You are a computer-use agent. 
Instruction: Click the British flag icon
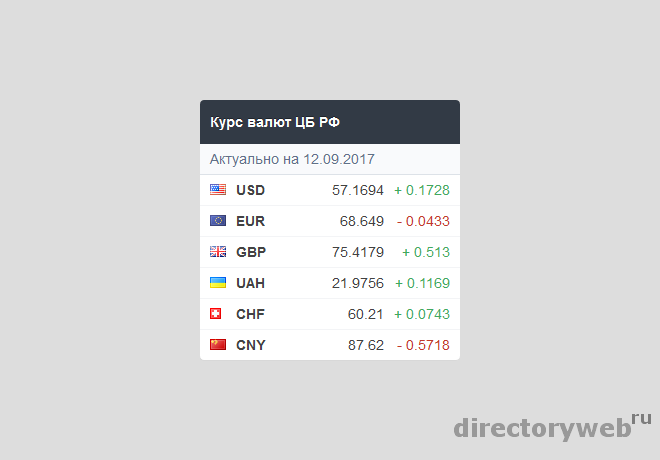point(218,251)
